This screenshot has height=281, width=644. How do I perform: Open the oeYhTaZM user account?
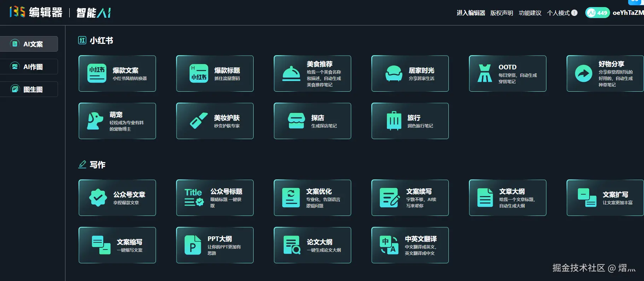coord(628,13)
